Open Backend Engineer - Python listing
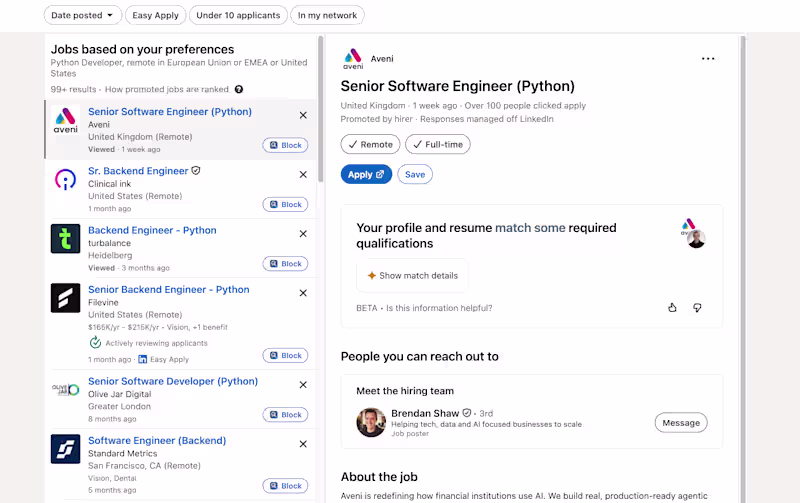Viewport: 800px width, 503px height. [152, 230]
